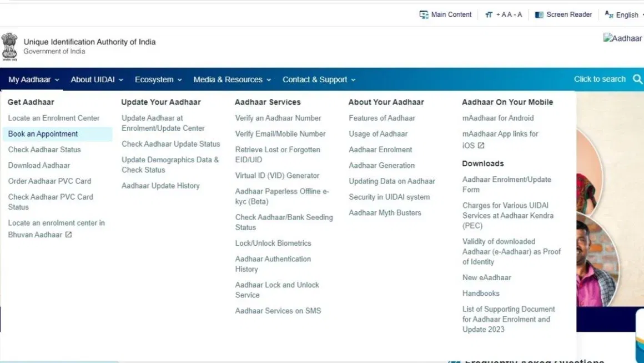Image resolution: width=644 pixels, height=363 pixels.
Task: Click external link icon next to iOS
Action: (x=481, y=146)
